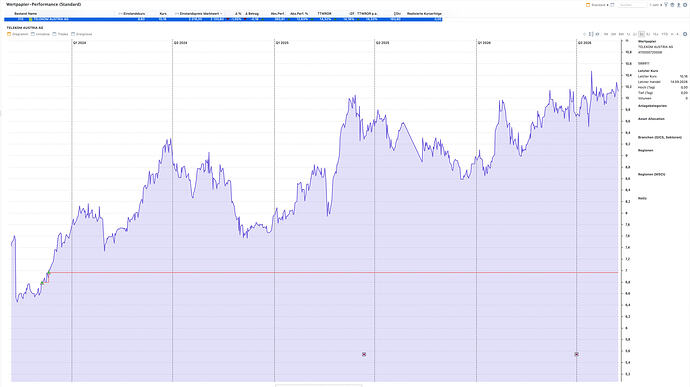Click the Q3 2024 quarter label
Viewport: 690px width, 387px height.
click(180, 43)
